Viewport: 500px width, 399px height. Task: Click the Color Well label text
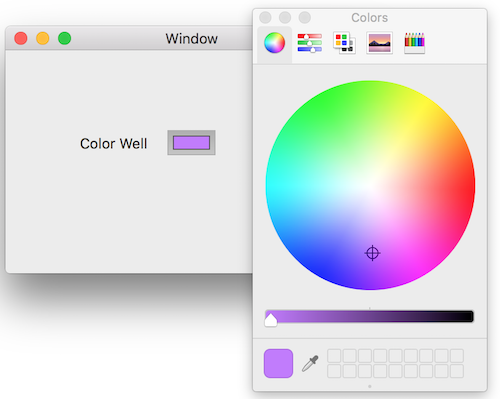(113, 144)
